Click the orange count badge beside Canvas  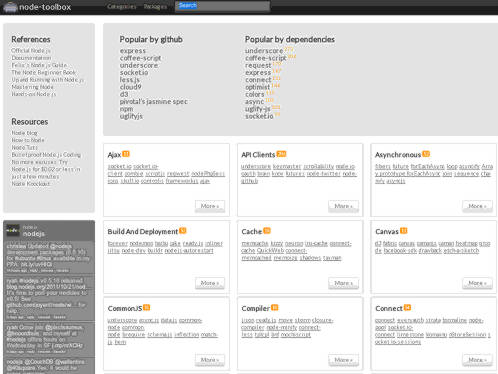(404, 231)
